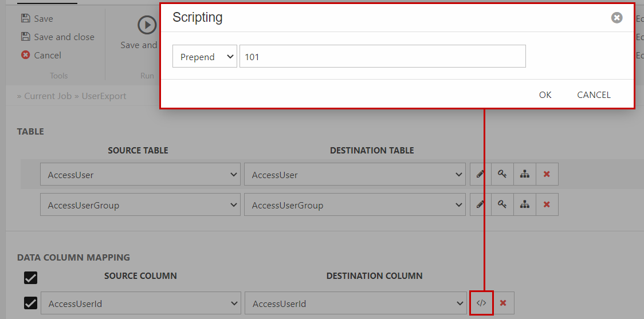Open the Prepend scripting type dropdown
The height and width of the screenshot is (319, 644).
[x=205, y=57]
